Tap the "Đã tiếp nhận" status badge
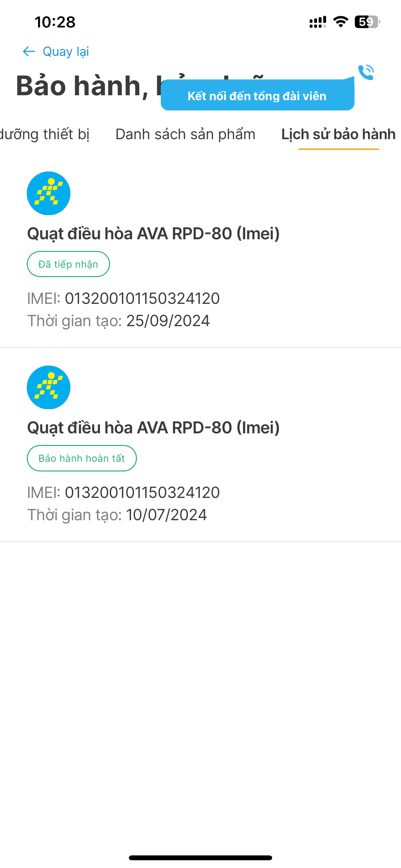Screen dimensions: 401x868 [x=68, y=264]
